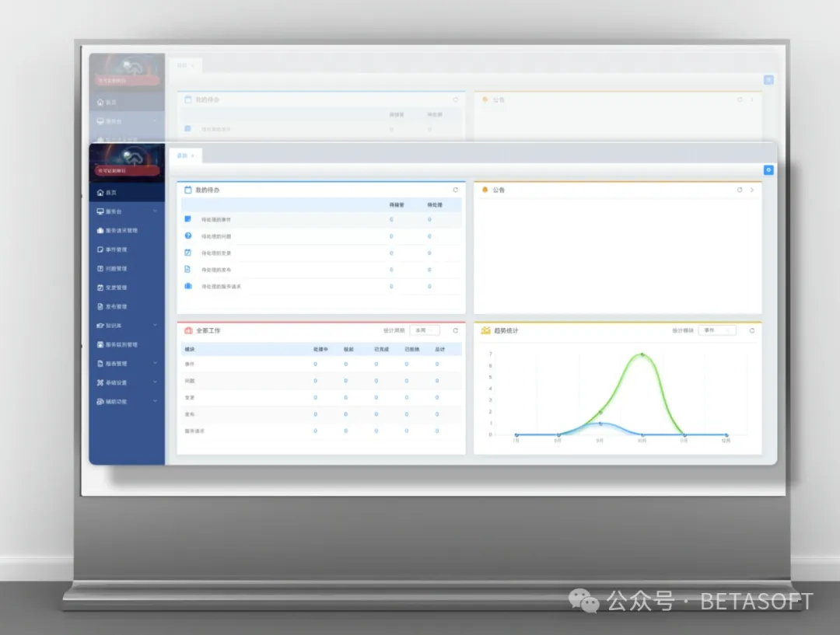Select the 事件管理 icon in sidebar
Viewport: 840px width, 635px height.
coord(100,249)
